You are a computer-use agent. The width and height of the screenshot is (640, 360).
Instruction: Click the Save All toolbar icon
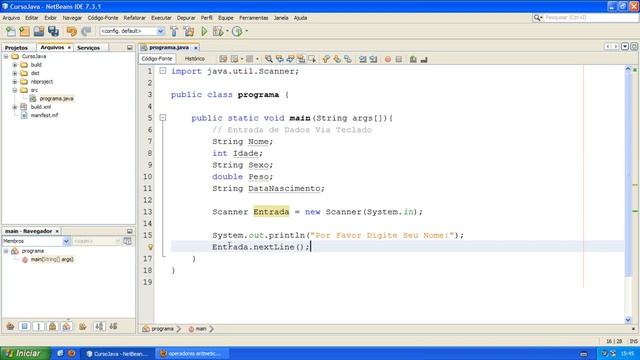pos(53,31)
